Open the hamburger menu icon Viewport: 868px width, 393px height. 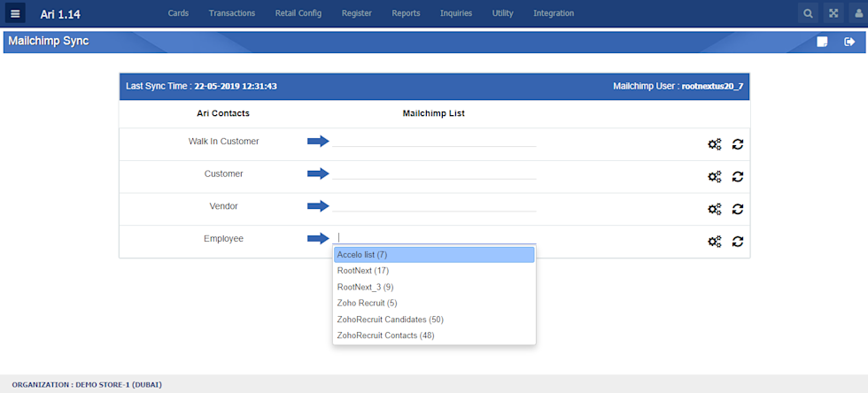pyautogui.click(x=15, y=13)
